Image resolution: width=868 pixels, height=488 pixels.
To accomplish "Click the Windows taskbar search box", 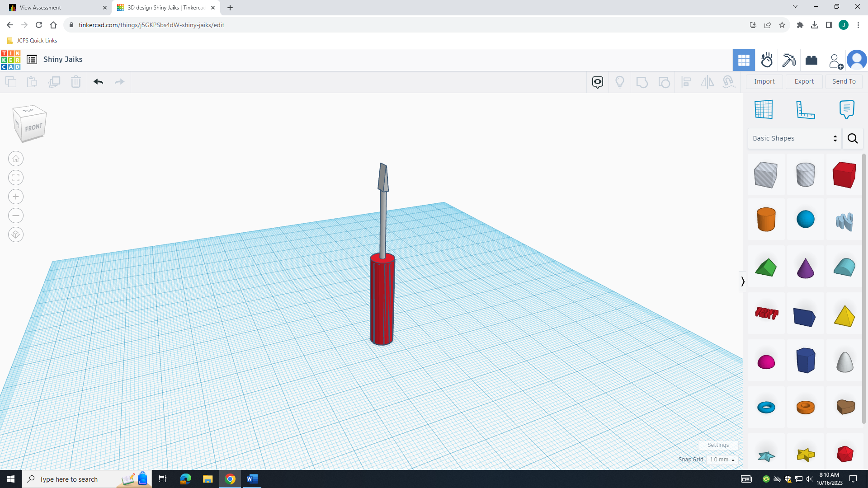I will click(x=86, y=479).
